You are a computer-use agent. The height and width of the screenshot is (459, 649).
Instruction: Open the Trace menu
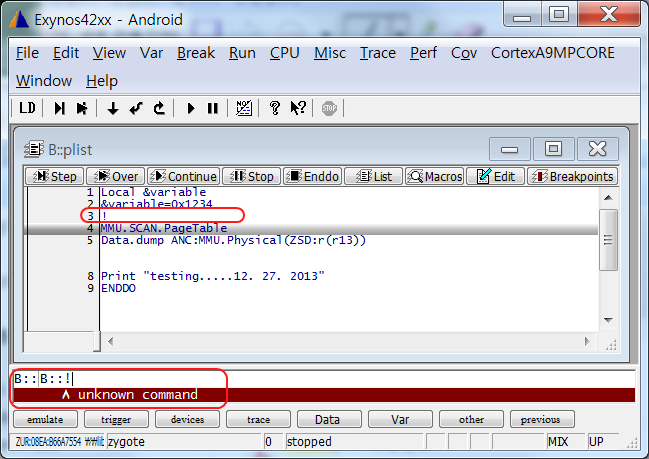point(377,53)
